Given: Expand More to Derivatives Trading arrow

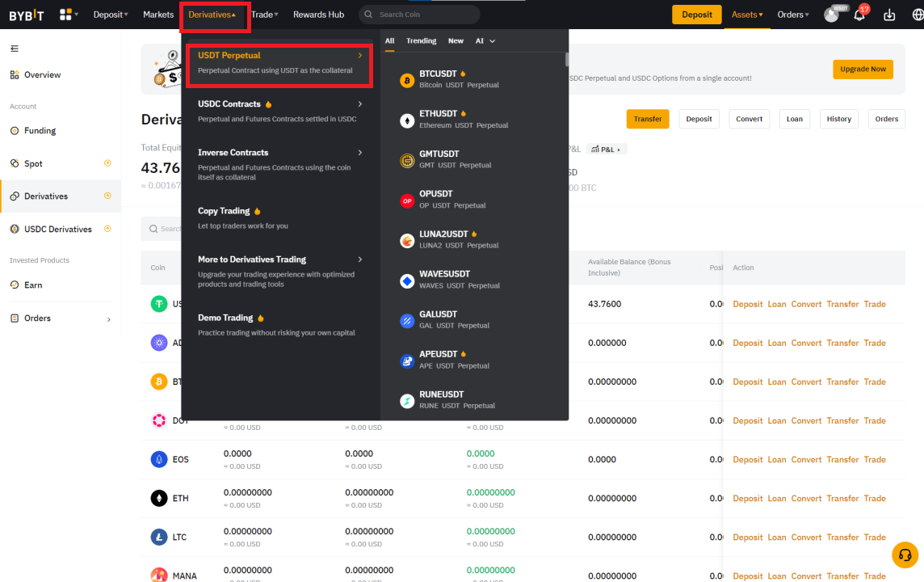Looking at the screenshot, I should 360,259.
